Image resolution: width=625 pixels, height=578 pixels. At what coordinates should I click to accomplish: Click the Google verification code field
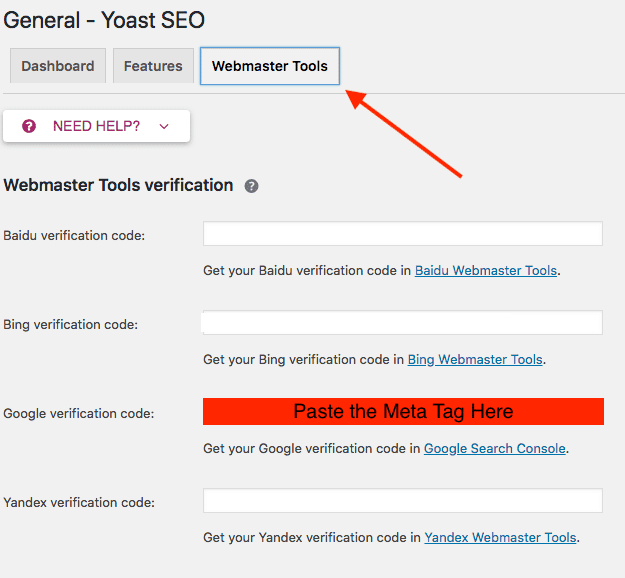click(x=403, y=411)
